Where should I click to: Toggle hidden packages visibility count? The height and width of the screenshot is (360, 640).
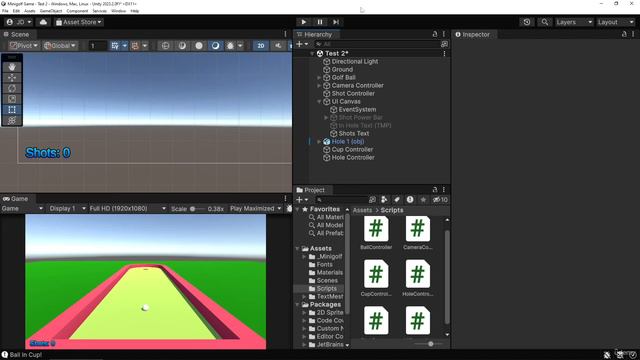click(x=440, y=200)
